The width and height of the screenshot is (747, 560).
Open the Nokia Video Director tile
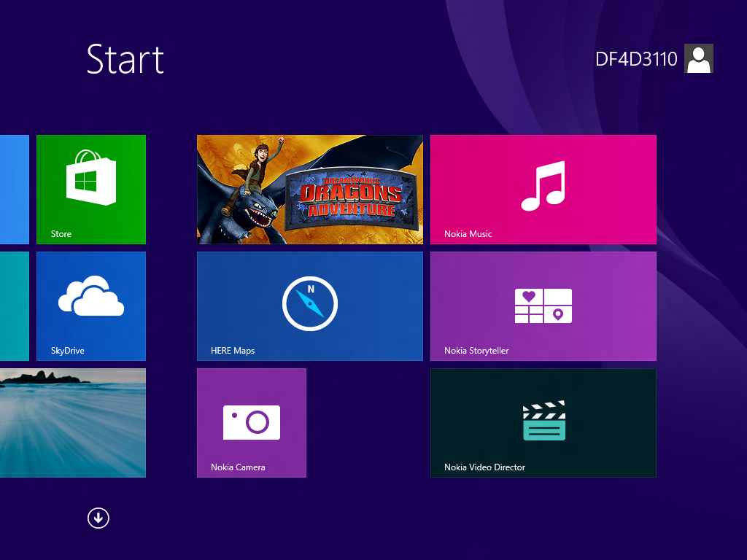(x=543, y=423)
